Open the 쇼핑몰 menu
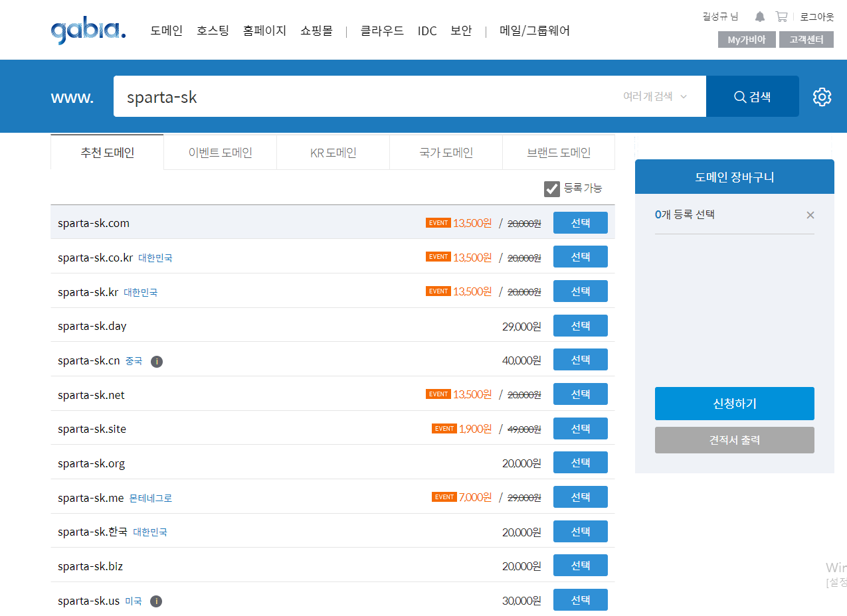847x616 pixels. 316,31
